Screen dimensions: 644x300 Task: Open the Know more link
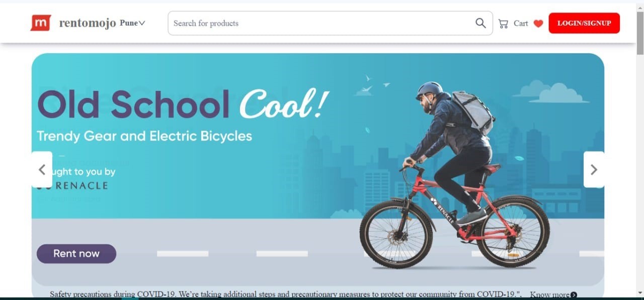[549, 295]
